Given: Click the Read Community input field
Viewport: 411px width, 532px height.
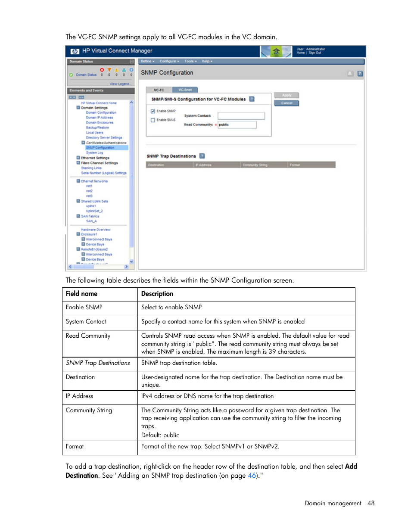Looking at the screenshot, I should coord(237,125).
